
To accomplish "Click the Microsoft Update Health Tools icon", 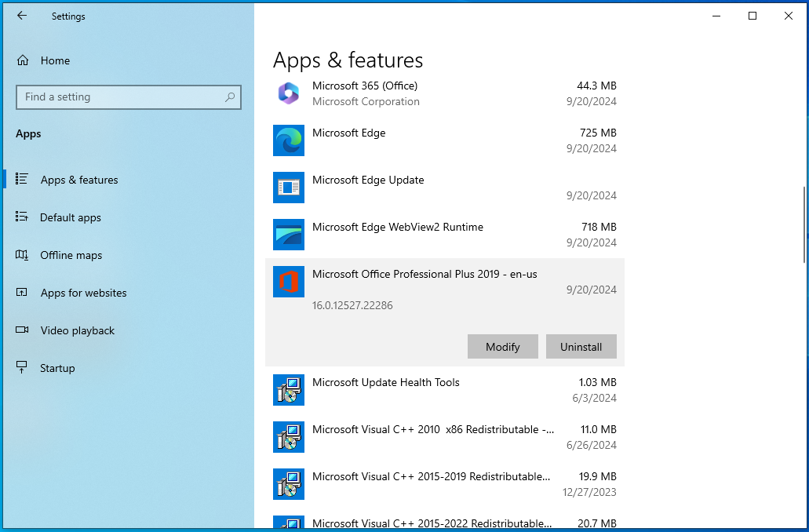I will point(289,390).
